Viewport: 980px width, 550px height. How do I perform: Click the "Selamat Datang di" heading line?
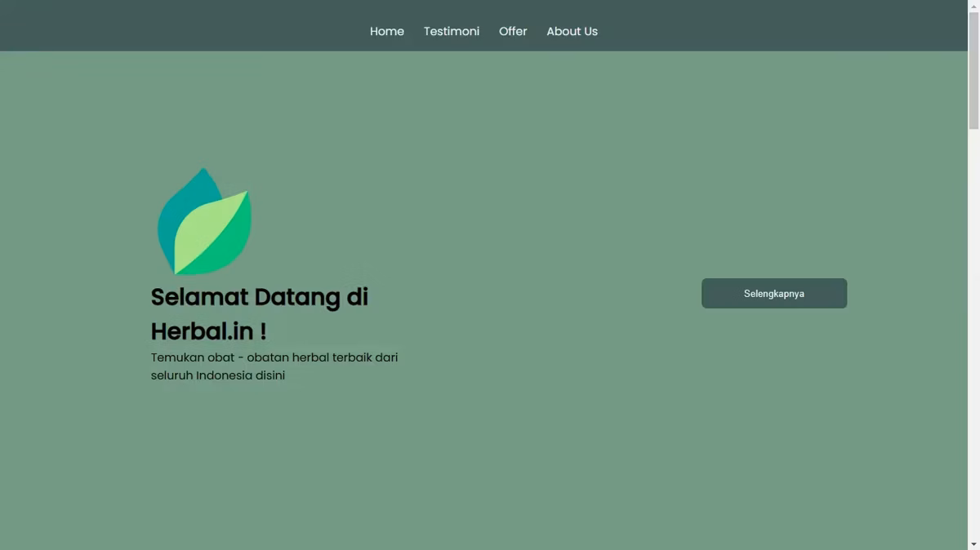click(x=260, y=297)
